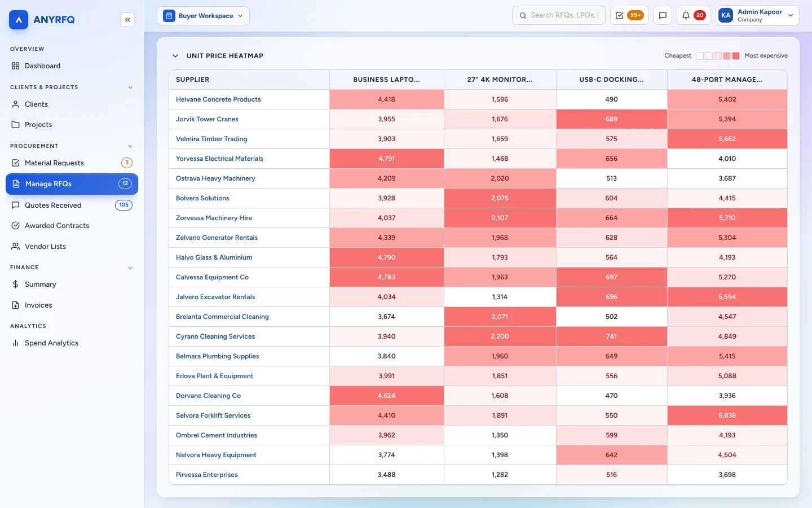Click the most expensive red legend swatch
Image resolution: width=812 pixels, height=508 pixels.
tap(735, 56)
